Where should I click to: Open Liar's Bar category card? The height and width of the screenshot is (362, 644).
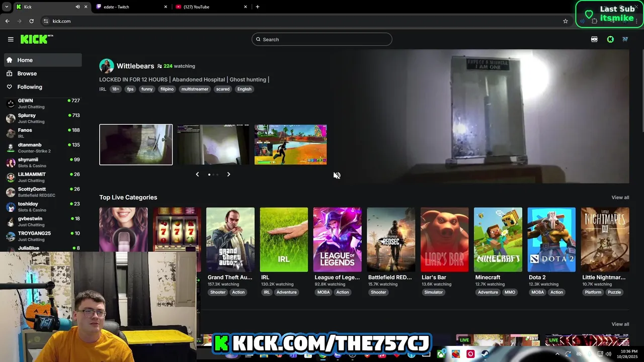[x=444, y=239]
